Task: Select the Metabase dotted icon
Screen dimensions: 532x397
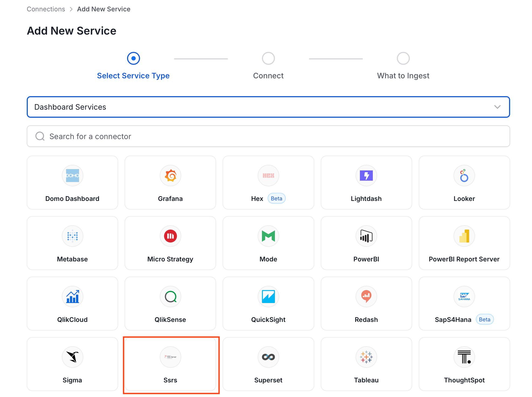Action: (x=72, y=236)
